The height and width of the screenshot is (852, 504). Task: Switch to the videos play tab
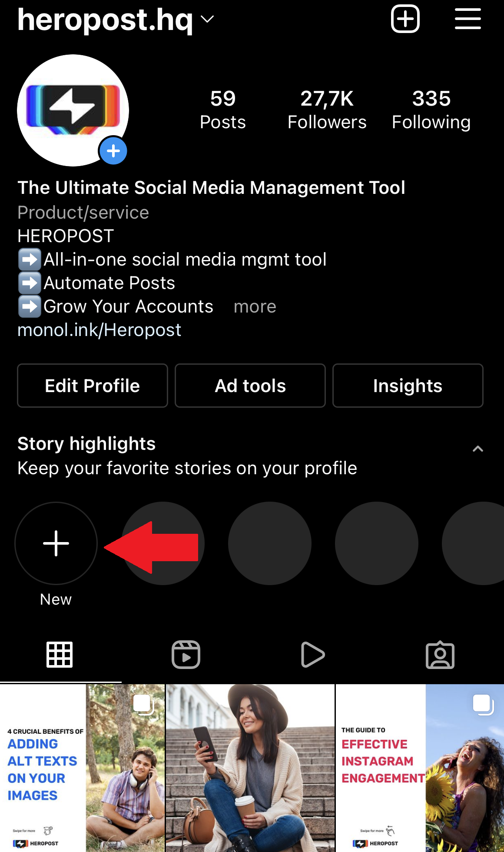pyautogui.click(x=312, y=654)
